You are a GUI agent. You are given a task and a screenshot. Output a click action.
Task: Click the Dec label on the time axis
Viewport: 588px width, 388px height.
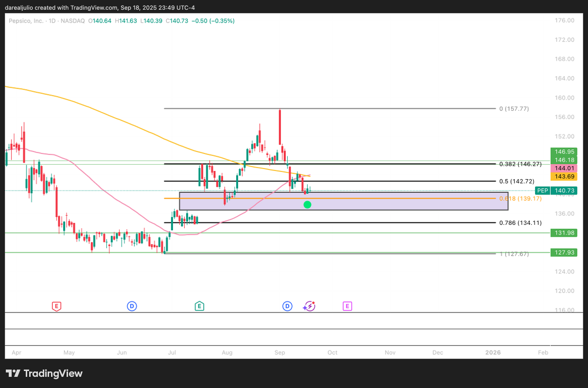point(438,352)
